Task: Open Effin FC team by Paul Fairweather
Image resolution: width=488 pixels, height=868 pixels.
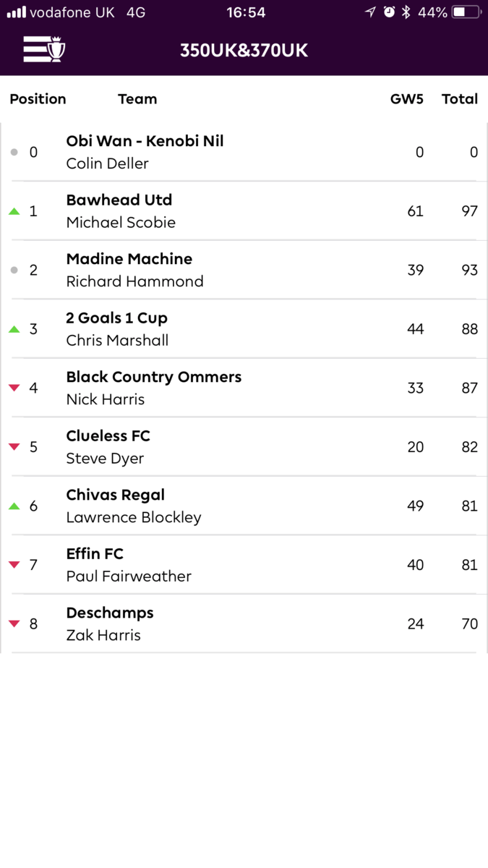Action: (x=244, y=565)
